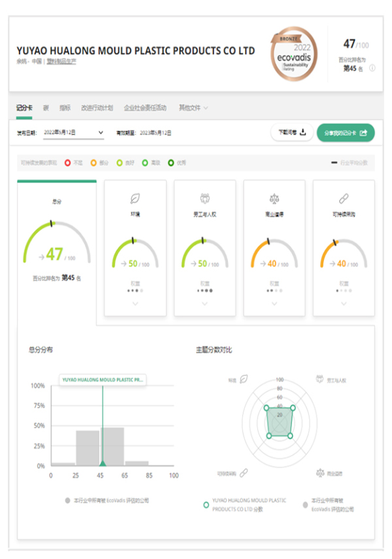392x559 pixels.
Task: Click the people icon on 劳工与人权 card
Action: click(x=204, y=199)
